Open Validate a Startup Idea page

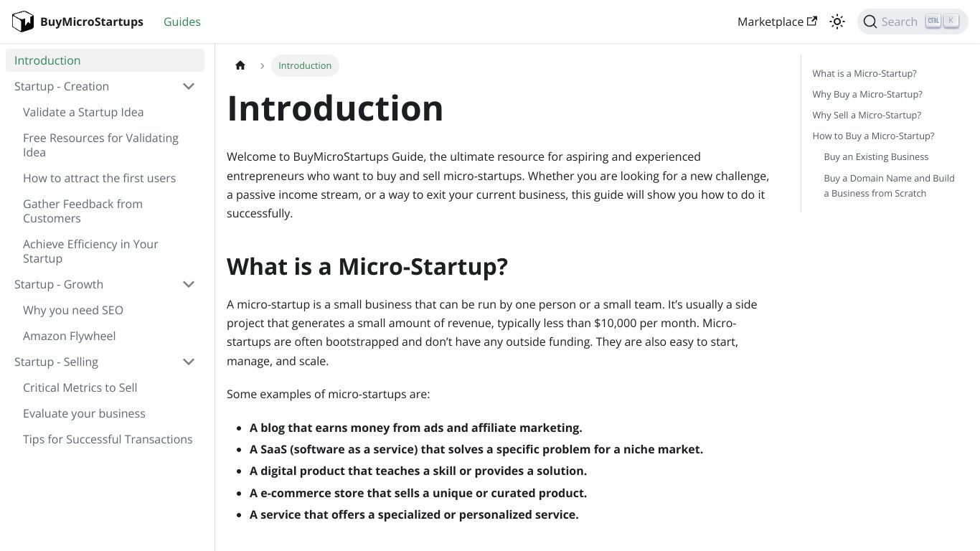(83, 112)
